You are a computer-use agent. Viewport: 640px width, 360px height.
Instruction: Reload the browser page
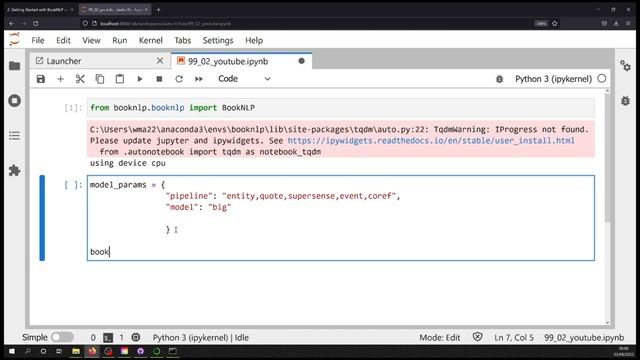(x=36, y=24)
